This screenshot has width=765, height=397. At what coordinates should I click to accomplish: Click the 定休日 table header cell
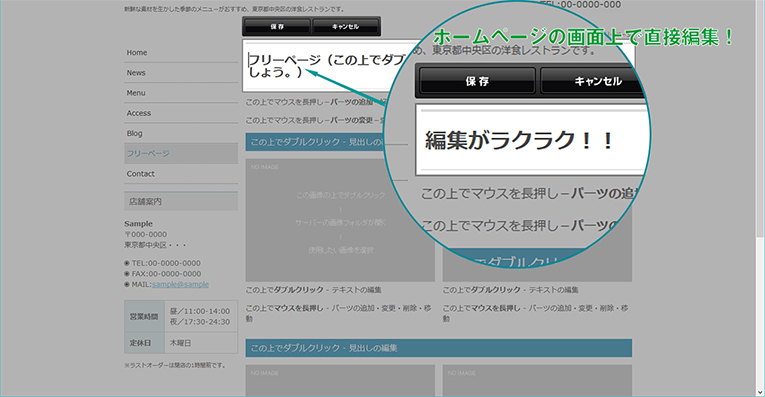[144, 343]
